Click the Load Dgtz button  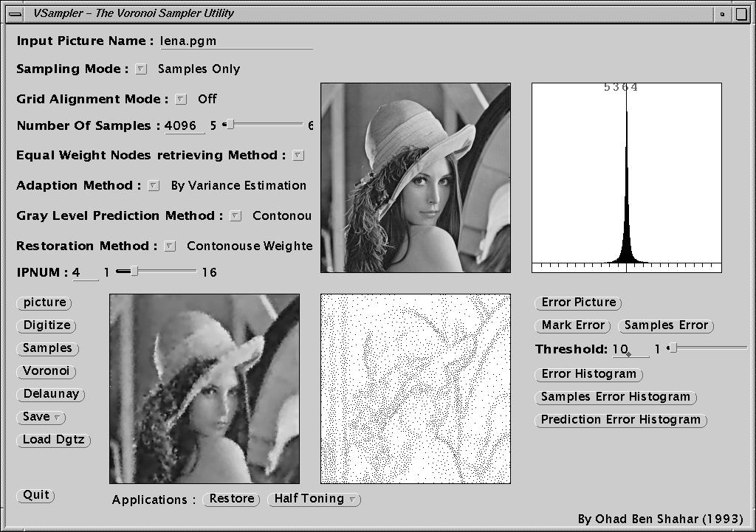coord(53,440)
